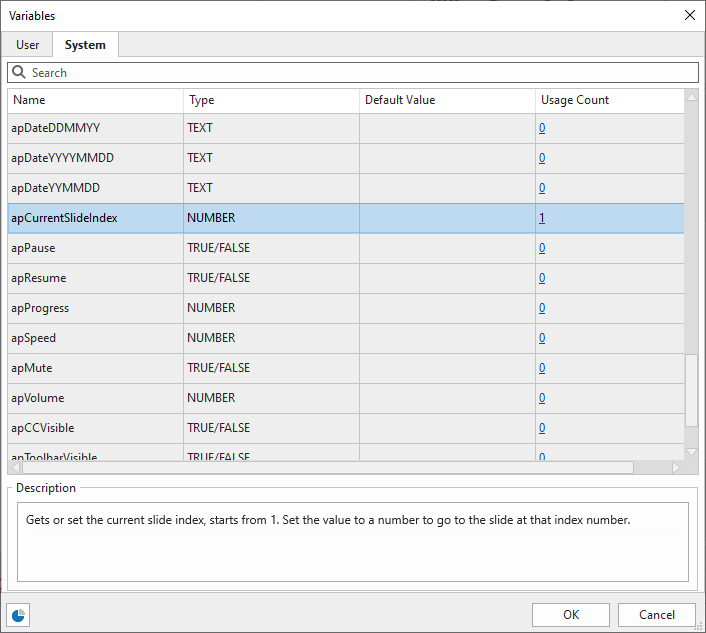
Task: Click the Default Value column header
Action: pyautogui.click(x=447, y=100)
